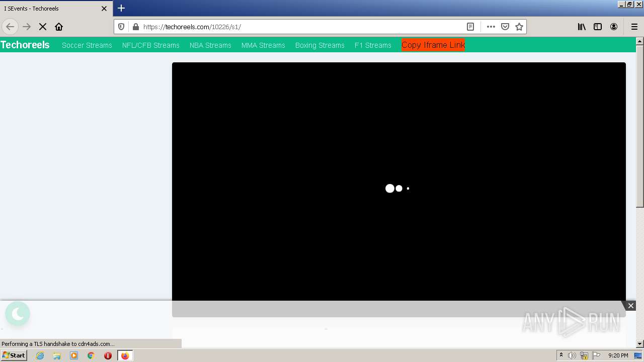Image resolution: width=644 pixels, height=362 pixels.
Task: Close the Techoreels tab
Action: [104, 9]
